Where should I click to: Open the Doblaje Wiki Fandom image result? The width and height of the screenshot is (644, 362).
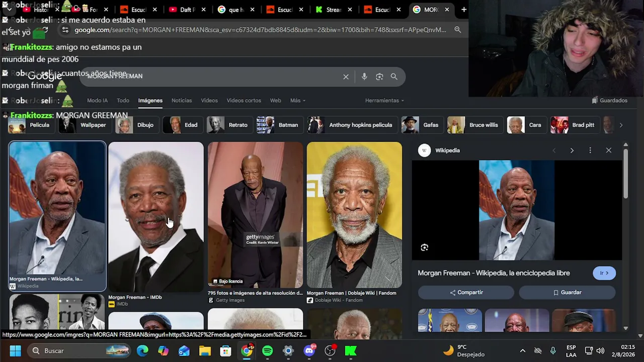(354, 215)
